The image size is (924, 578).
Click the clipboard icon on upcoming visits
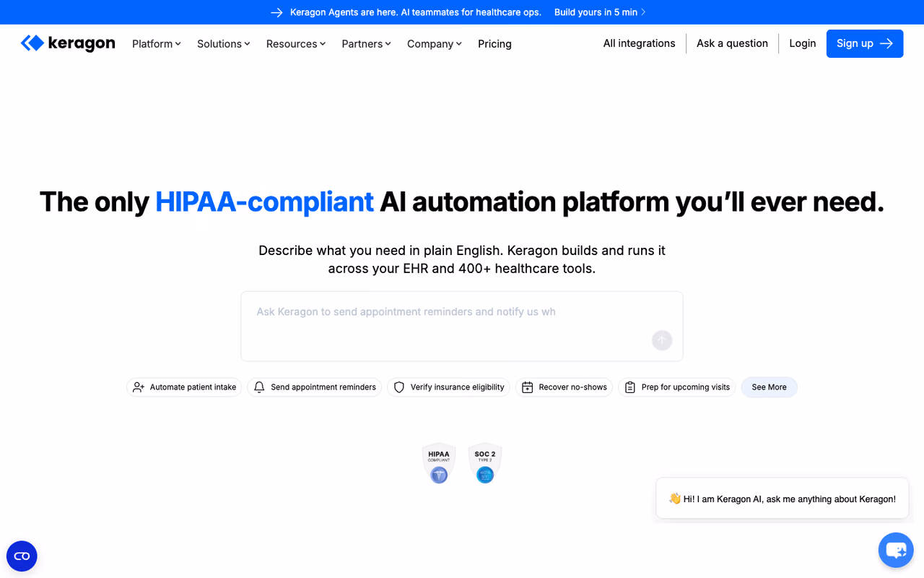(x=630, y=387)
